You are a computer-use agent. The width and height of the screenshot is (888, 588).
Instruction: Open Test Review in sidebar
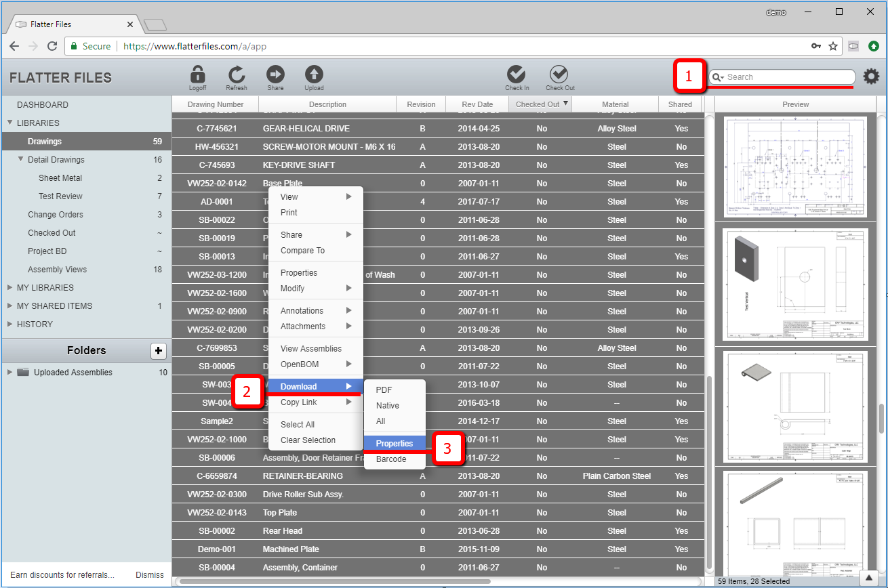pyautogui.click(x=86, y=196)
